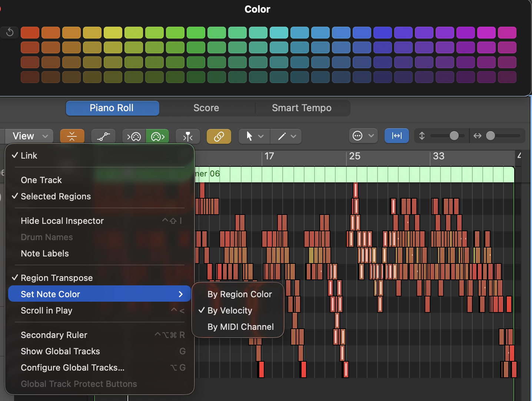The height and width of the screenshot is (401, 532).
Task: Click the blue horizontal auto zoom button
Action: [x=396, y=136]
